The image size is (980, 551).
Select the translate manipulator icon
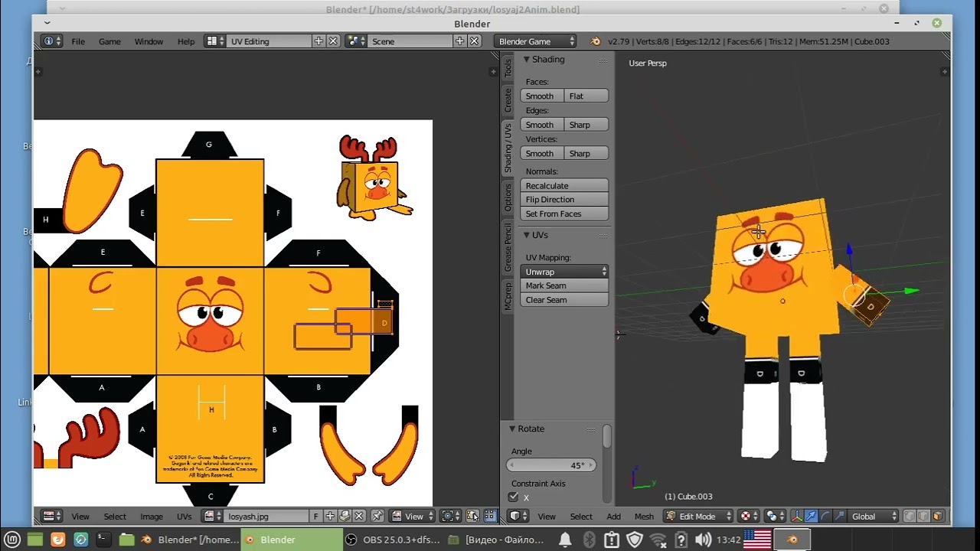coord(812,517)
